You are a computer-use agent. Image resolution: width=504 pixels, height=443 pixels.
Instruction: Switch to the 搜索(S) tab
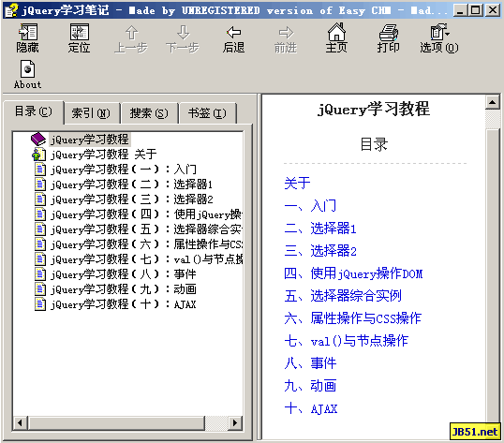149,113
